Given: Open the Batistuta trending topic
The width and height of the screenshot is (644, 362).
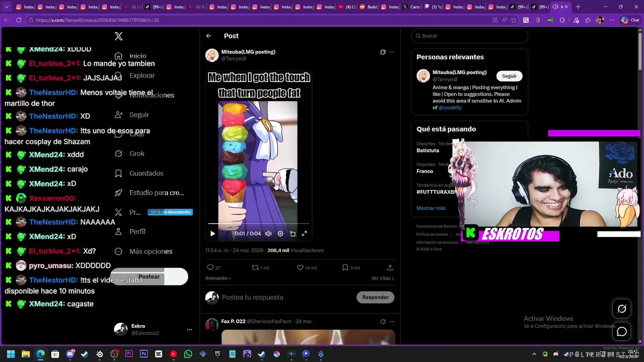Looking at the screenshot, I should (x=428, y=150).
